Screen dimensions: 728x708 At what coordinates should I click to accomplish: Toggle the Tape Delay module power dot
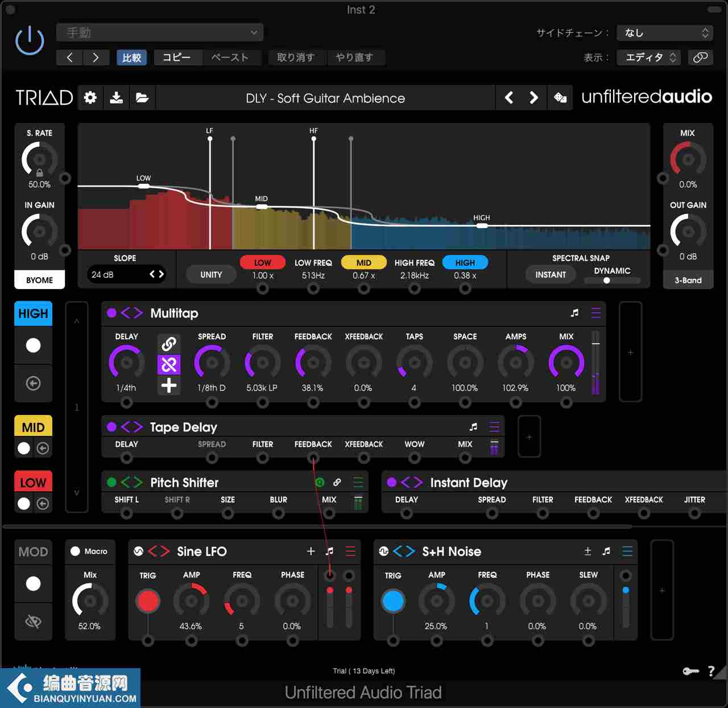click(x=111, y=426)
